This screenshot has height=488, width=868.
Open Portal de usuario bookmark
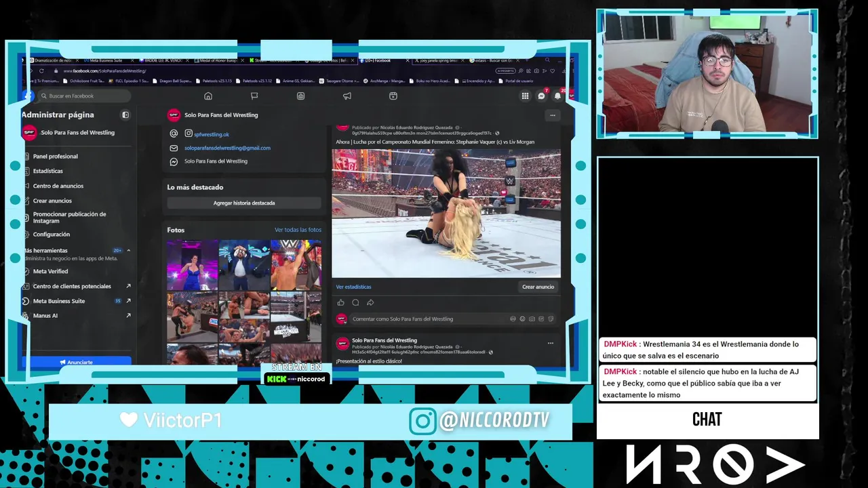[x=516, y=81]
